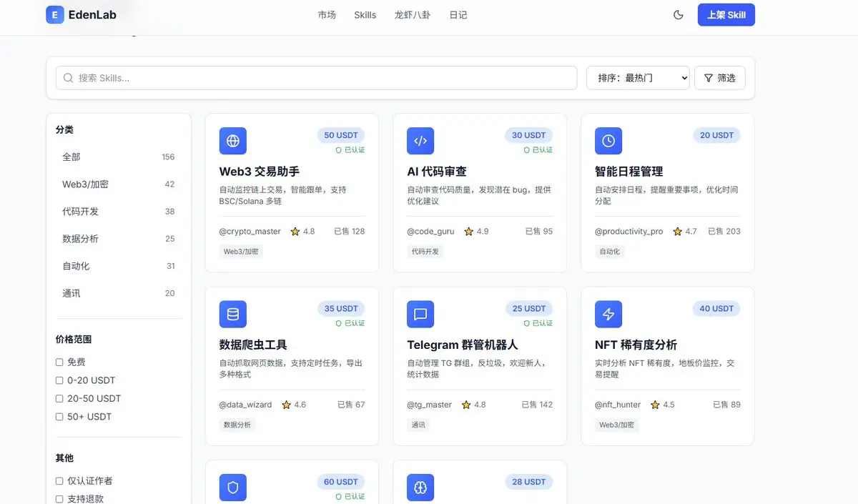Enable the 支持退款 checkbox
858x504 pixels.
59,499
